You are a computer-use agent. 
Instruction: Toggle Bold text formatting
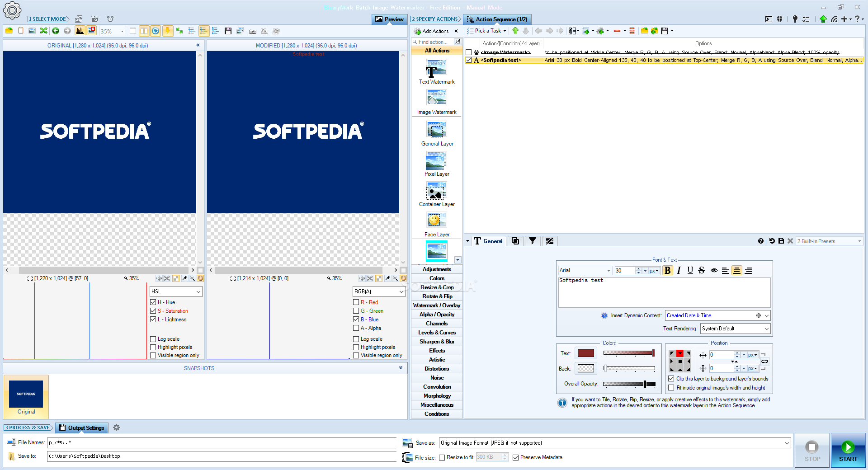tap(667, 270)
